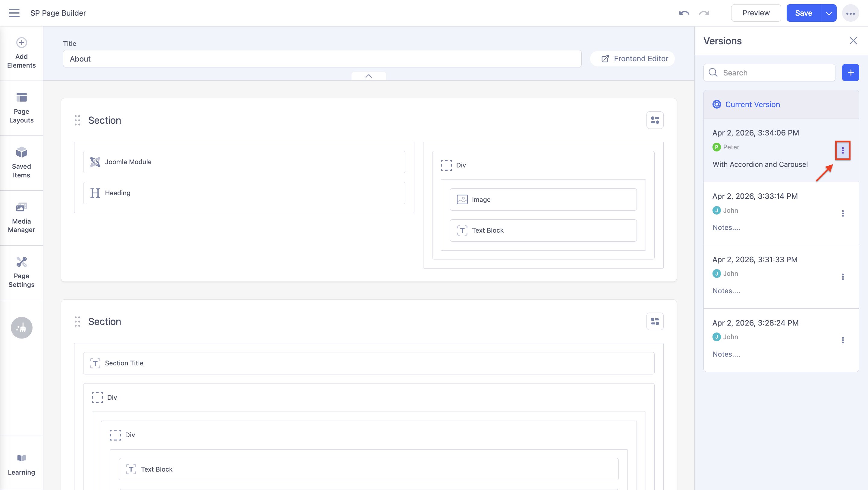
Task: Collapse the title panel chevron
Action: pos(369,76)
